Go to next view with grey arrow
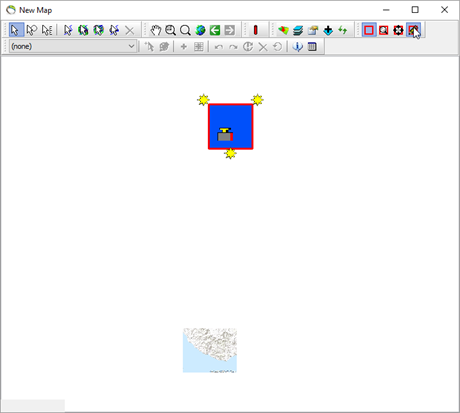This screenshot has height=413, width=460. click(x=230, y=30)
